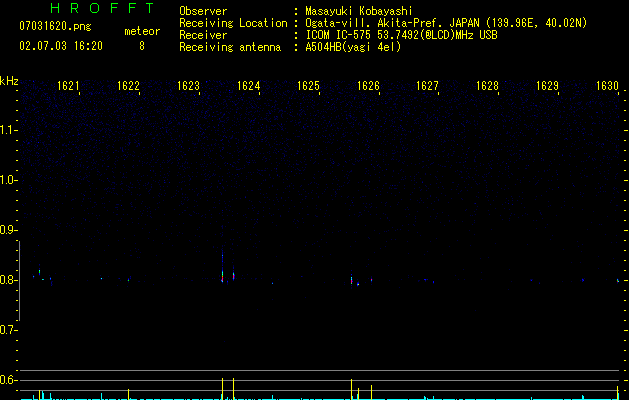The image size is (629, 400).
Task: Select the ICOM IC-575 receiver value
Action: point(401,35)
